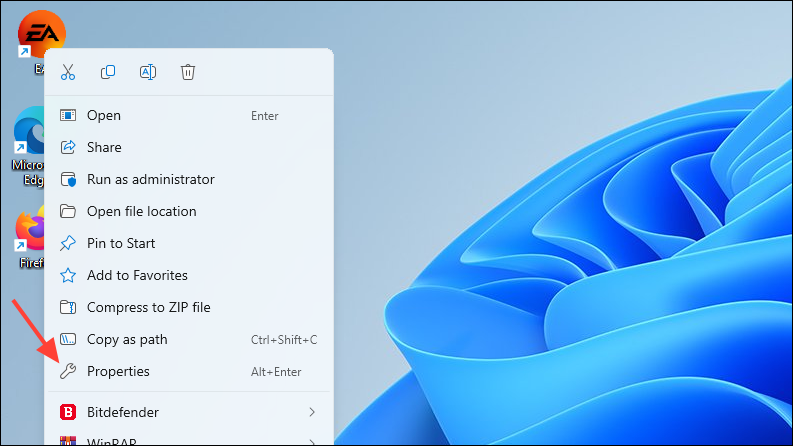
Task: Click the pin icon beside Pin to Start
Action: (68, 243)
